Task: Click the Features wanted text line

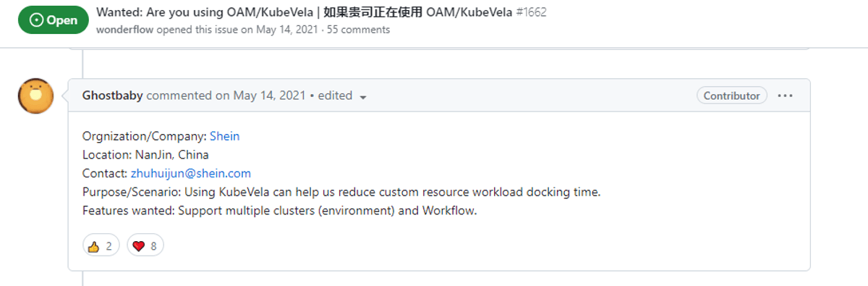Action: (280, 211)
